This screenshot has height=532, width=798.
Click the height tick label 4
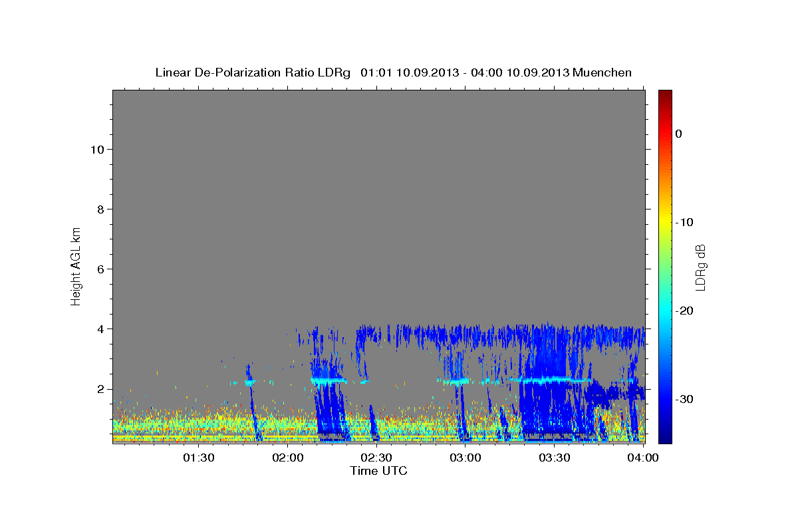pos(100,329)
